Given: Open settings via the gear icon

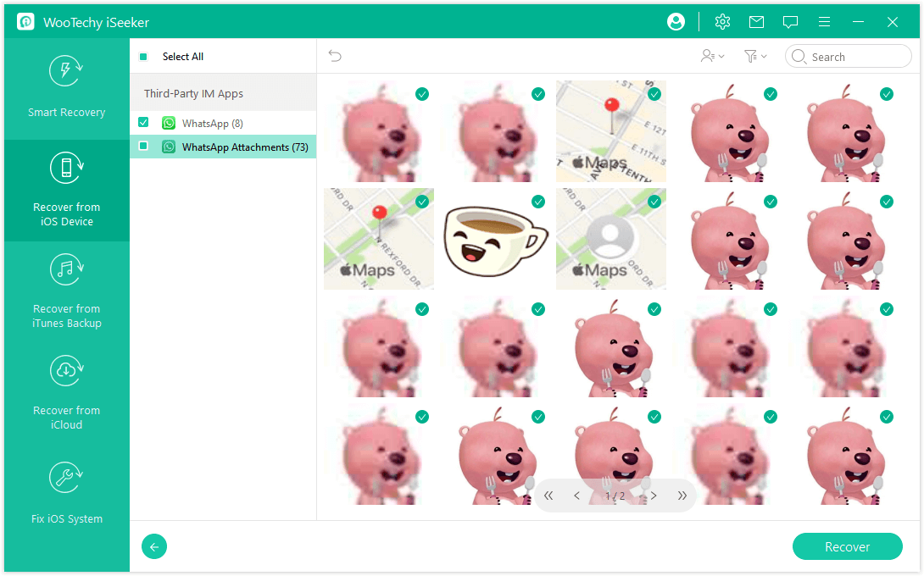Looking at the screenshot, I should tap(722, 22).
